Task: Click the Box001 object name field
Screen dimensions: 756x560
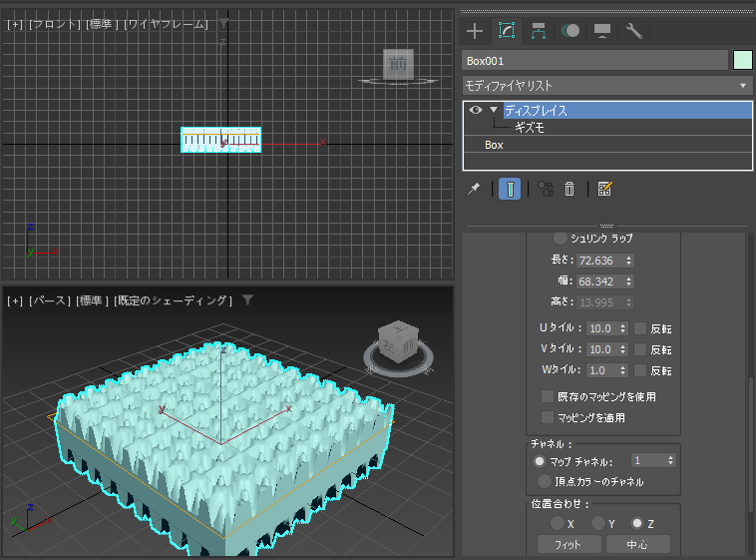Action: pos(594,61)
